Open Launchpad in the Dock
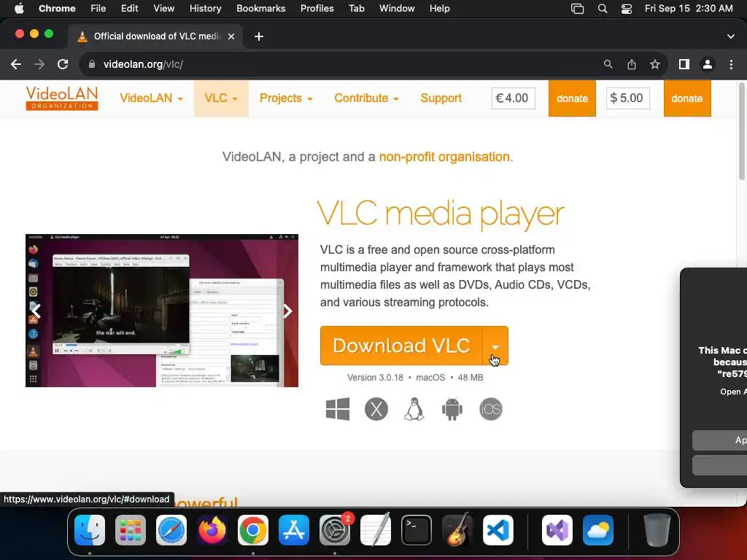The width and height of the screenshot is (747, 560). [x=131, y=530]
